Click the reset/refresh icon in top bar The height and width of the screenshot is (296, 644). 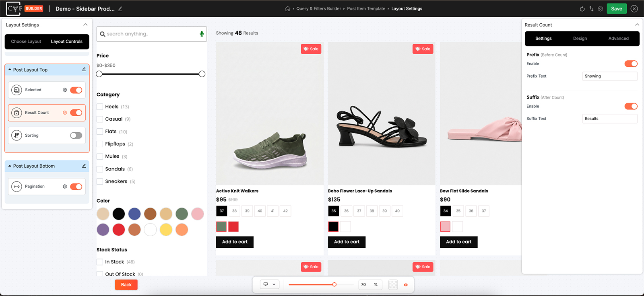pos(582,9)
